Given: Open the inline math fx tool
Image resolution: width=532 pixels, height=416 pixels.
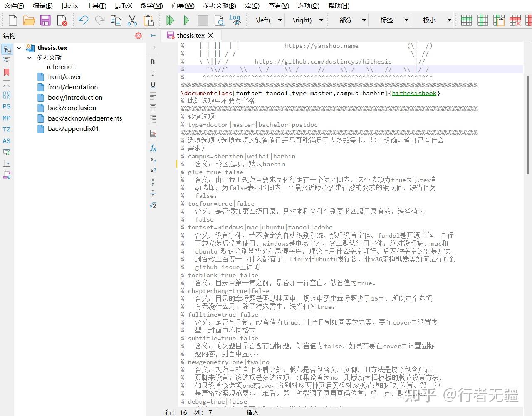Looking at the screenshot, I should (x=153, y=148).
